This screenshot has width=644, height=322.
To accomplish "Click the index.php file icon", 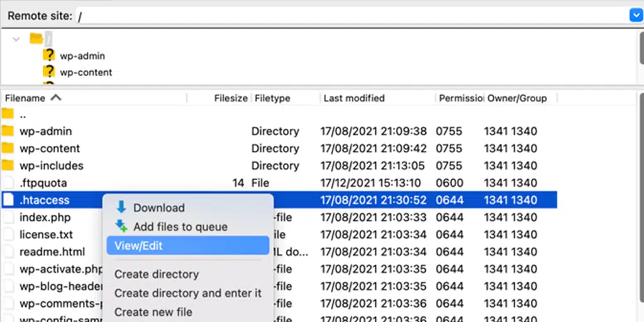I will (9, 217).
